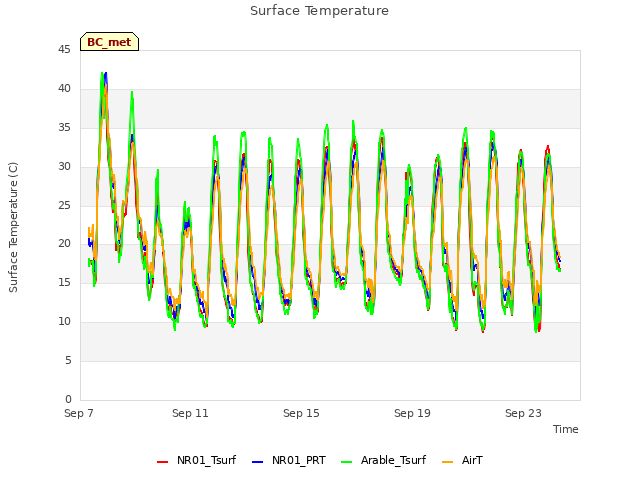Click the Sep 19 x-axis label
The width and height of the screenshot is (640, 480).
click(x=412, y=413)
